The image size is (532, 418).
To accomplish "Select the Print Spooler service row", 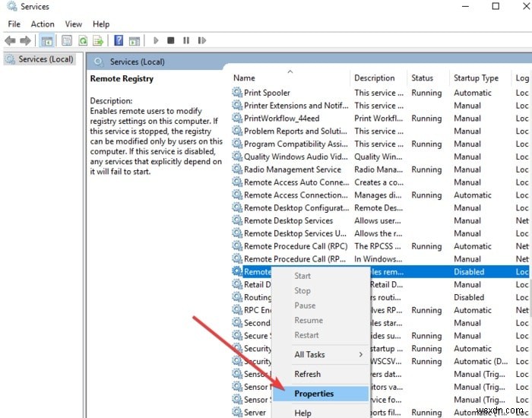I will (267, 93).
